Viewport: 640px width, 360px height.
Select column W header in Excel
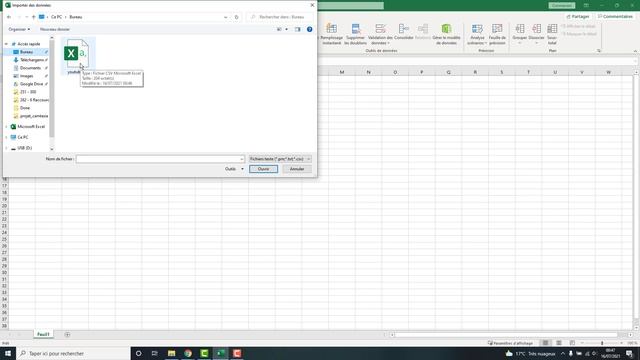pos(608,72)
